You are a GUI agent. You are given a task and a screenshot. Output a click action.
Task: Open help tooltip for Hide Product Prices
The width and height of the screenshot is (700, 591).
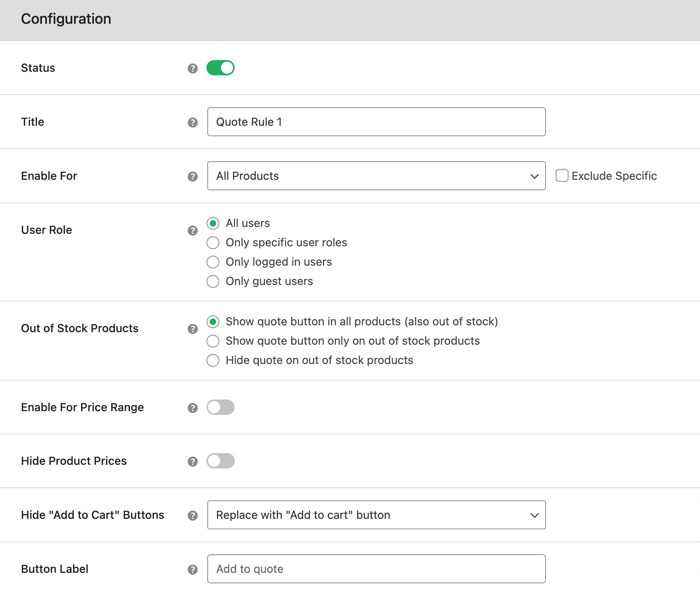coord(193,461)
